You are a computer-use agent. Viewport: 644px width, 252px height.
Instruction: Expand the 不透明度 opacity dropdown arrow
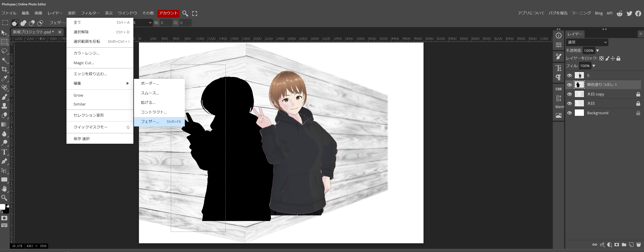[x=598, y=51]
